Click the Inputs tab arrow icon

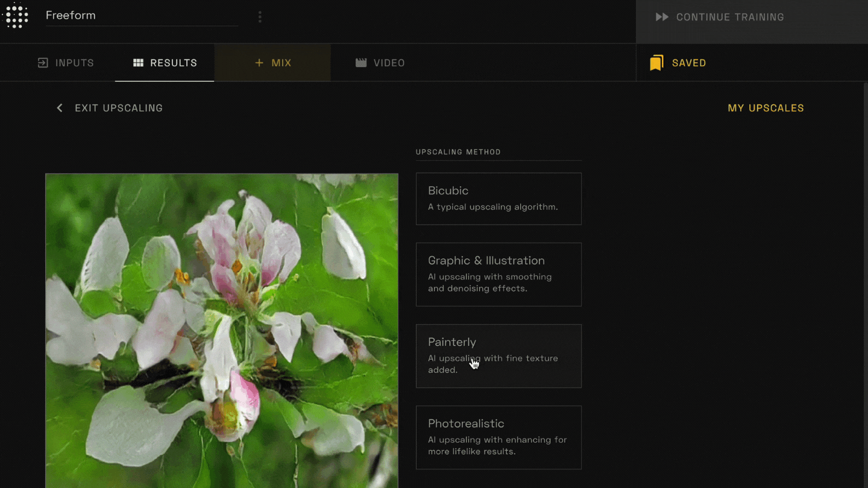pos(43,63)
